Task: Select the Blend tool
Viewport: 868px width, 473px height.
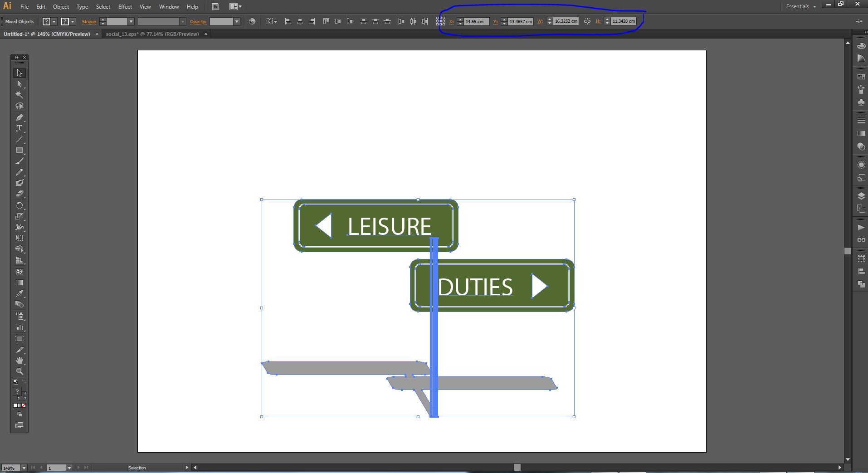Action: [x=20, y=304]
